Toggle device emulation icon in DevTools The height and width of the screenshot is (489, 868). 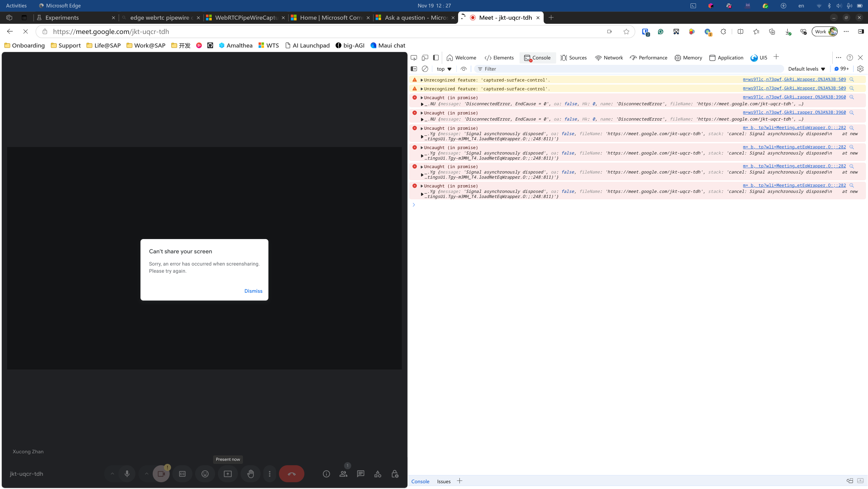(425, 58)
